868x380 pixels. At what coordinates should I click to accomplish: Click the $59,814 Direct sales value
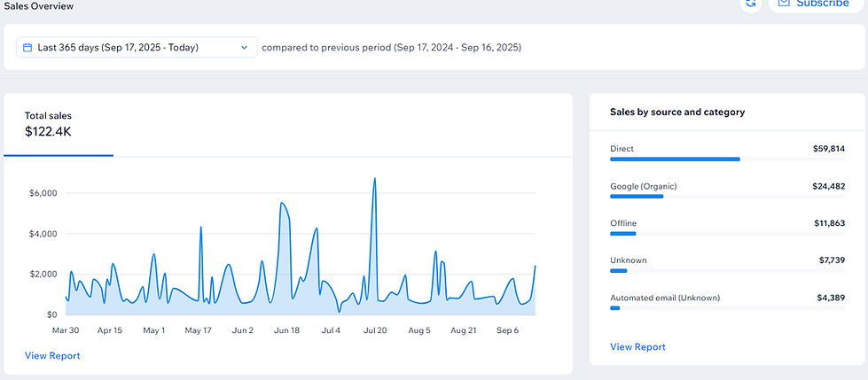pyautogui.click(x=829, y=149)
